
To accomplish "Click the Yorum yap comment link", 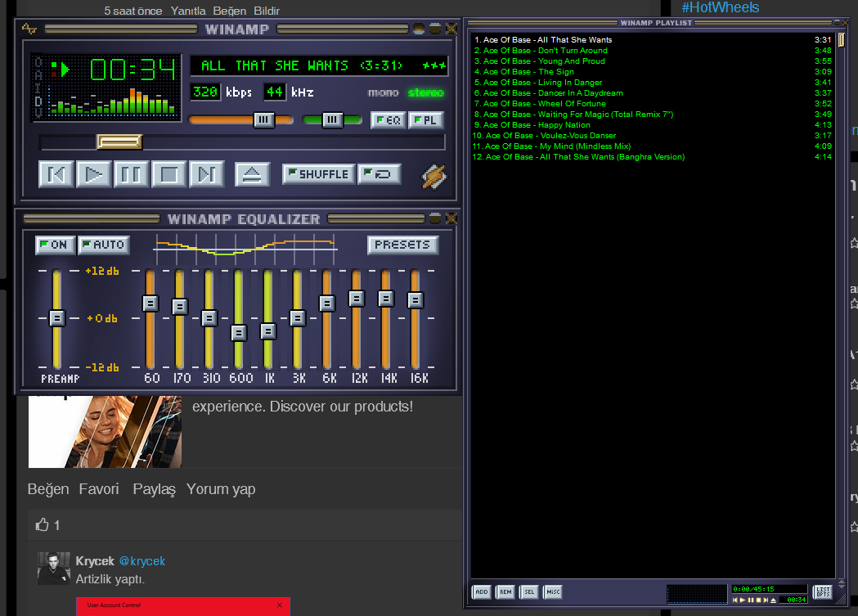I will click(x=221, y=489).
